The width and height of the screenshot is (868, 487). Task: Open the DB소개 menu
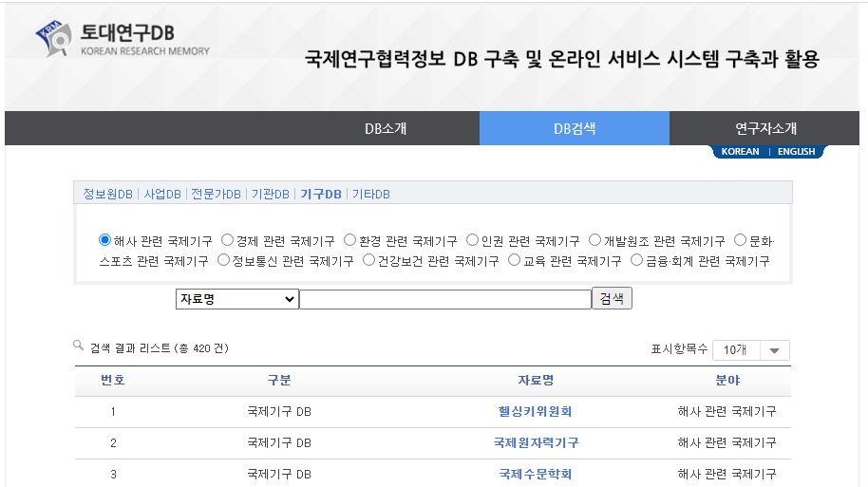(385, 128)
